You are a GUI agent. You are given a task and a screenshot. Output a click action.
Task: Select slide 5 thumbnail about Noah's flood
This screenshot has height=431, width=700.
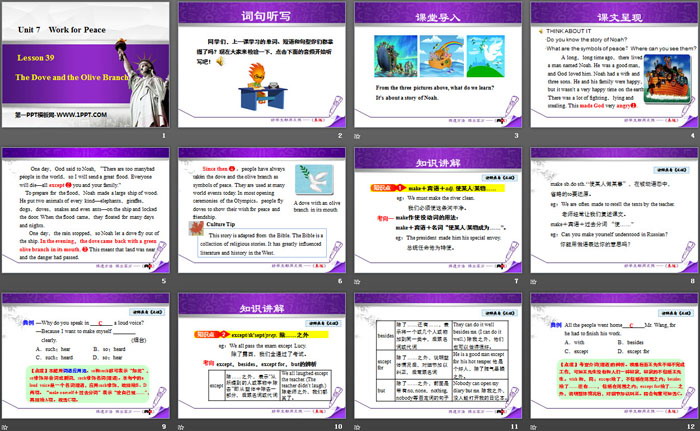click(86, 210)
